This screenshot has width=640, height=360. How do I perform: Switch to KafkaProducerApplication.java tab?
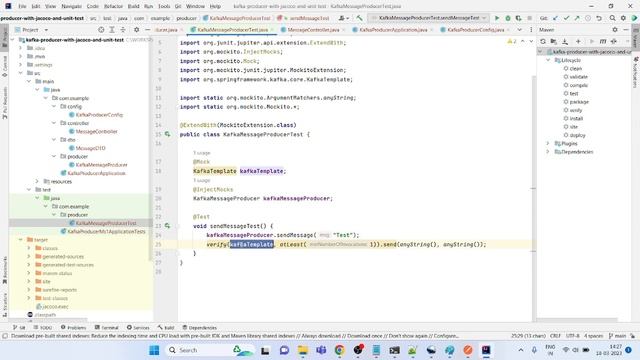click(x=393, y=30)
